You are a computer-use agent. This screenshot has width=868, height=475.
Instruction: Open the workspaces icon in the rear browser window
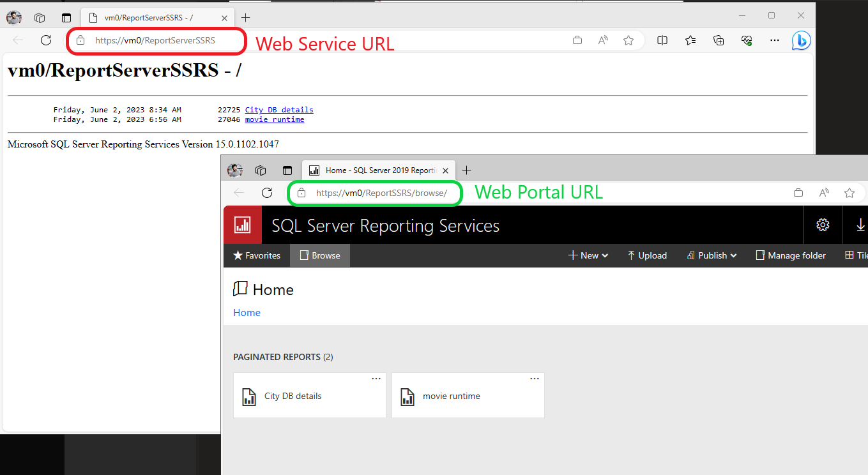40,18
